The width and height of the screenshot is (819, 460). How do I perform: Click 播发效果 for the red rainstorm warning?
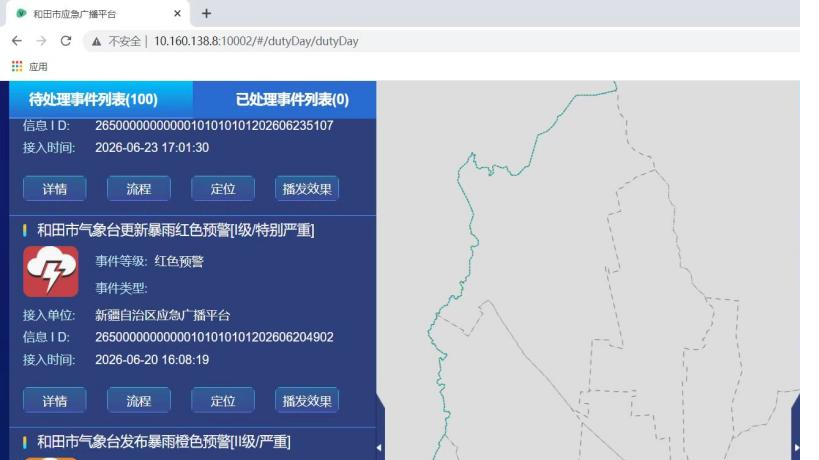coord(307,400)
